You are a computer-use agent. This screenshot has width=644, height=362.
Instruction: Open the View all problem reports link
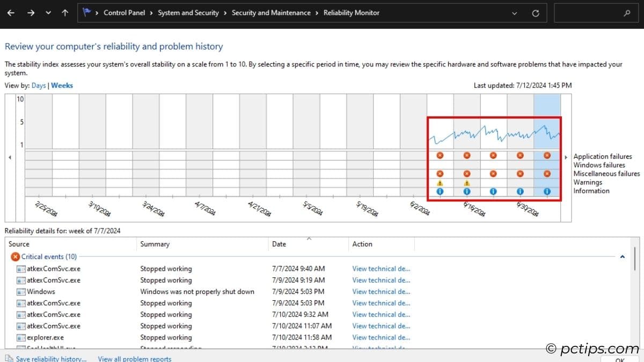coord(134,358)
